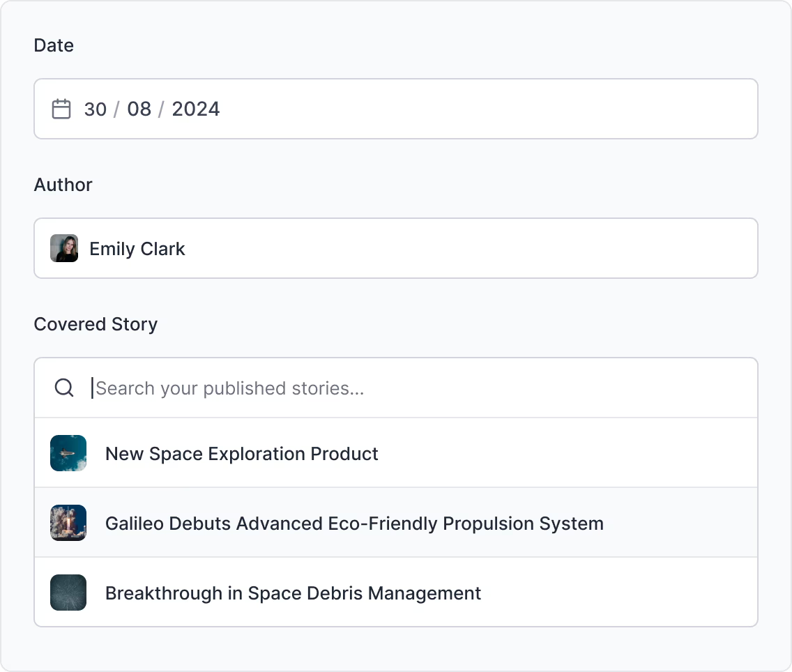Click the dark thumbnail of the Space Debris story
792x672 pixels.
click(68, 593)
